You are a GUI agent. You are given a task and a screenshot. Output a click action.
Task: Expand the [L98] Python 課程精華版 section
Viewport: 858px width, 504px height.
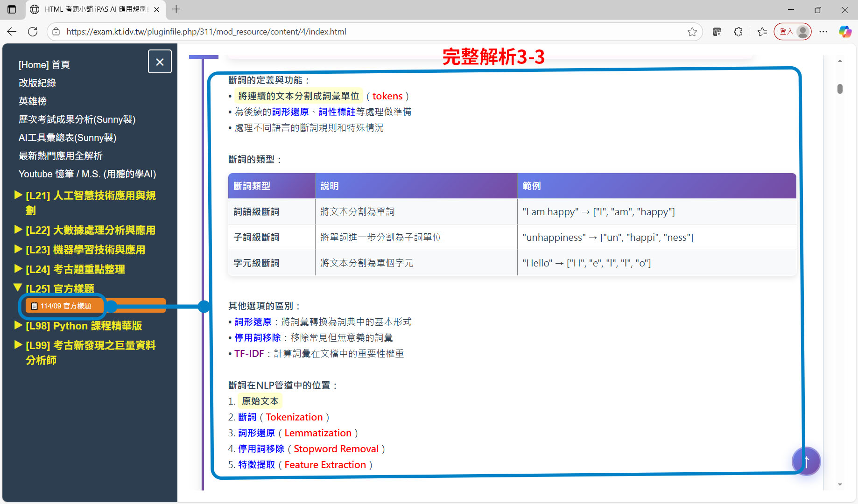(84, 326)
